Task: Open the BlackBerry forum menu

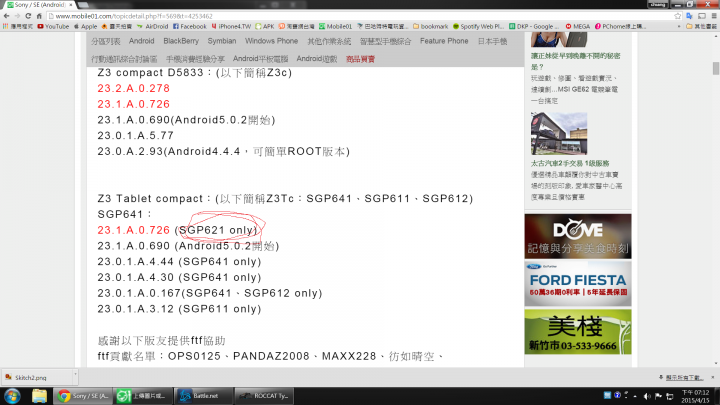Action: tap(181, 41)
